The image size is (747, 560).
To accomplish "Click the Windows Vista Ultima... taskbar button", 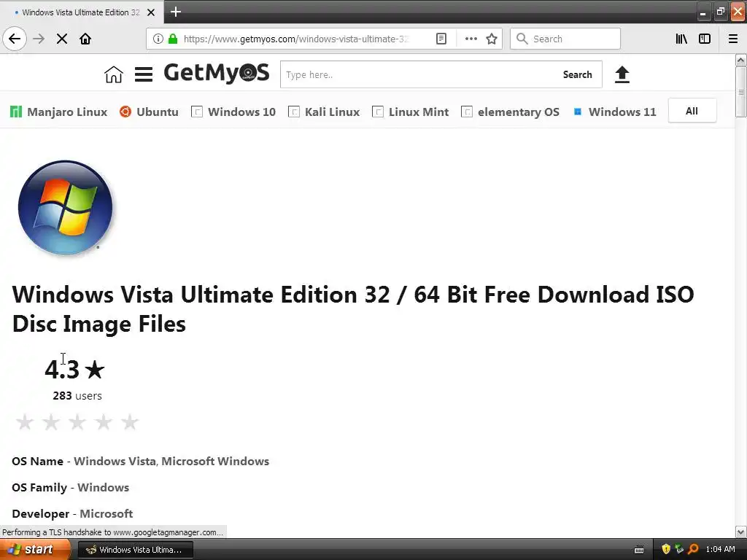I will click(x=136, y=550).
